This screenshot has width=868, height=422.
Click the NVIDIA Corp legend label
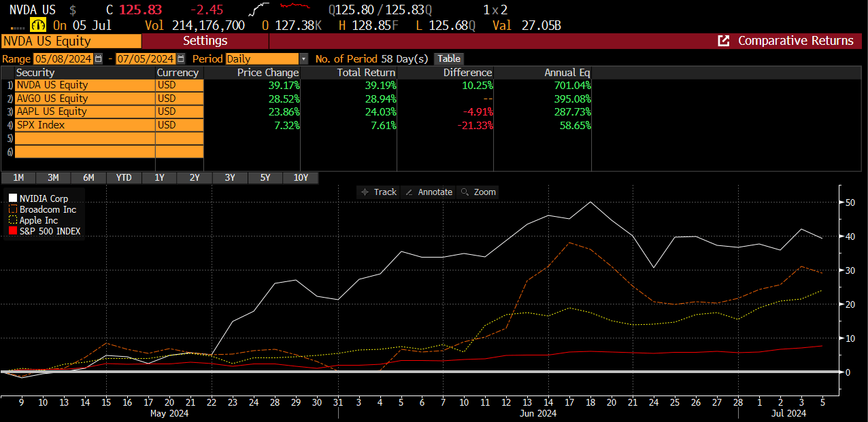point(44,198)
